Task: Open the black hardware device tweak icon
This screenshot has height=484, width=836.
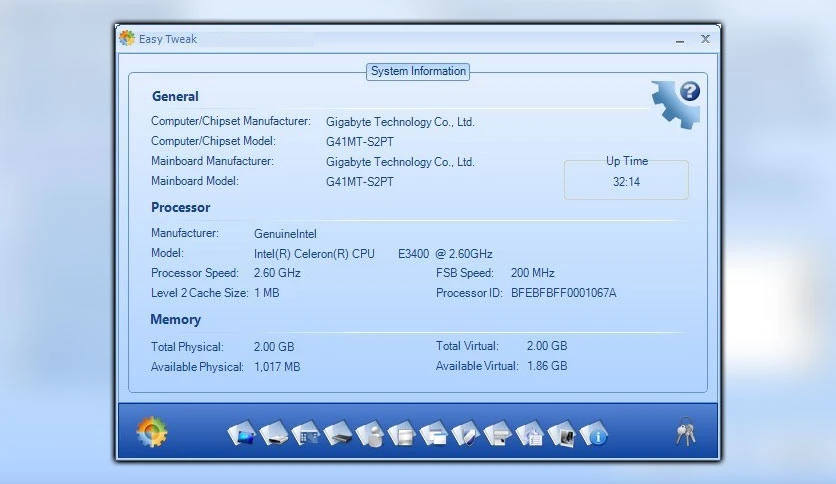Action: 338,433
